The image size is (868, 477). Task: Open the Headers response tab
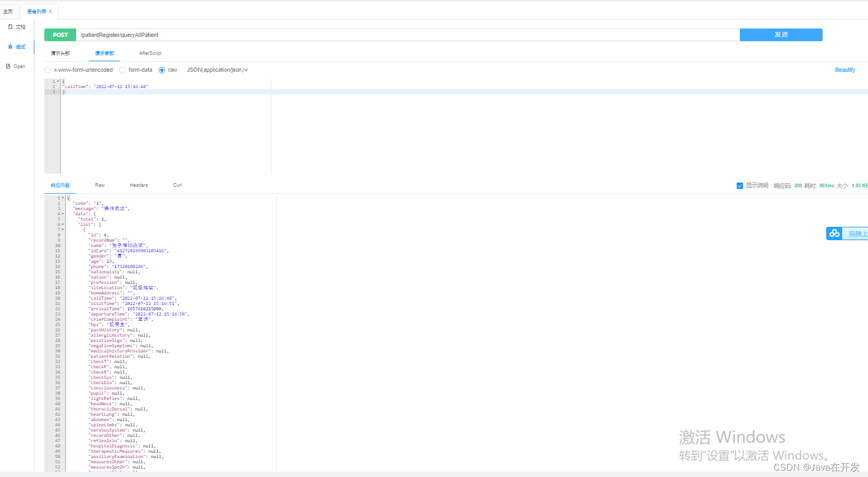click(138, 185)
